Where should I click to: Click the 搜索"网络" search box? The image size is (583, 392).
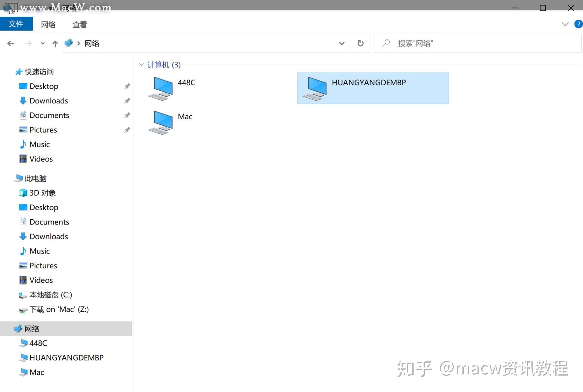click(478, 43)
